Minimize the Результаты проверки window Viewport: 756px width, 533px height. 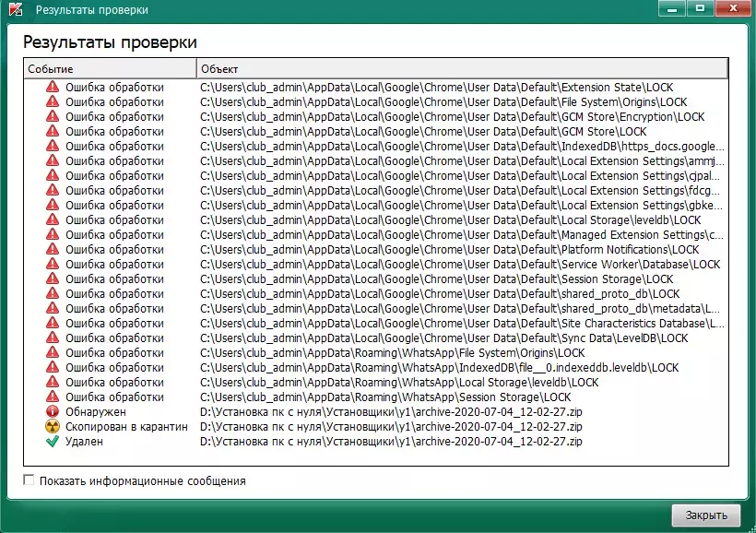tap(672, 8)
